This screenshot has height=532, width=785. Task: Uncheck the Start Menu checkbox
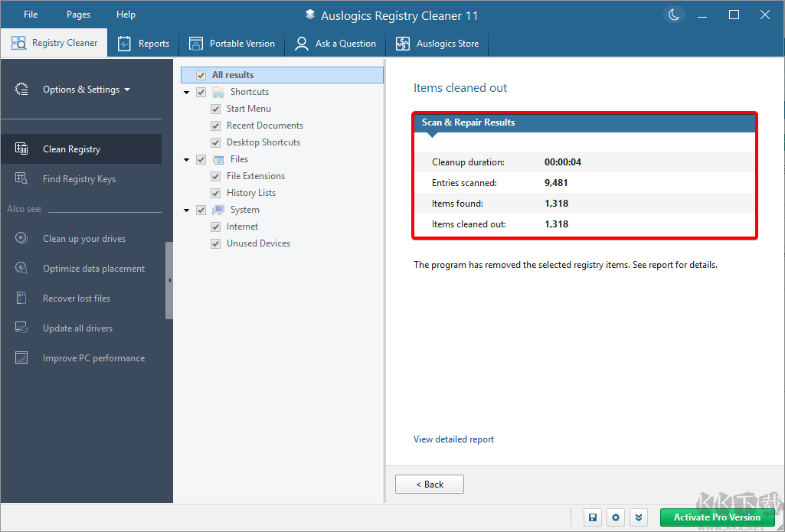215,108
